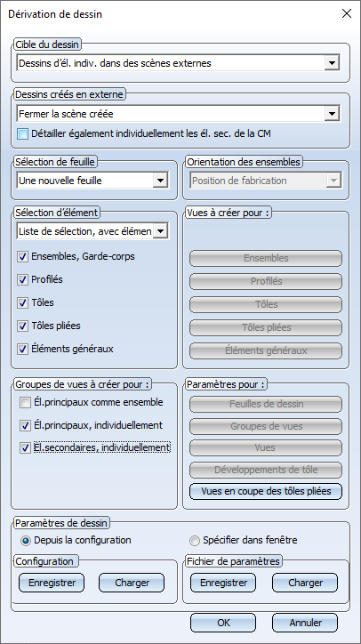
Task: Open the Cible du dessin dropdown
Action: tap(178, 63)
